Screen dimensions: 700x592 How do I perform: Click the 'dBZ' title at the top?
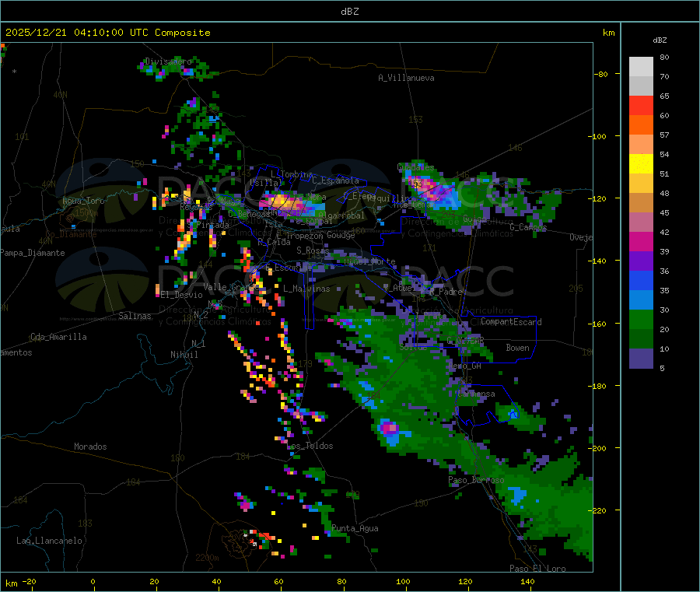(349, 12)
